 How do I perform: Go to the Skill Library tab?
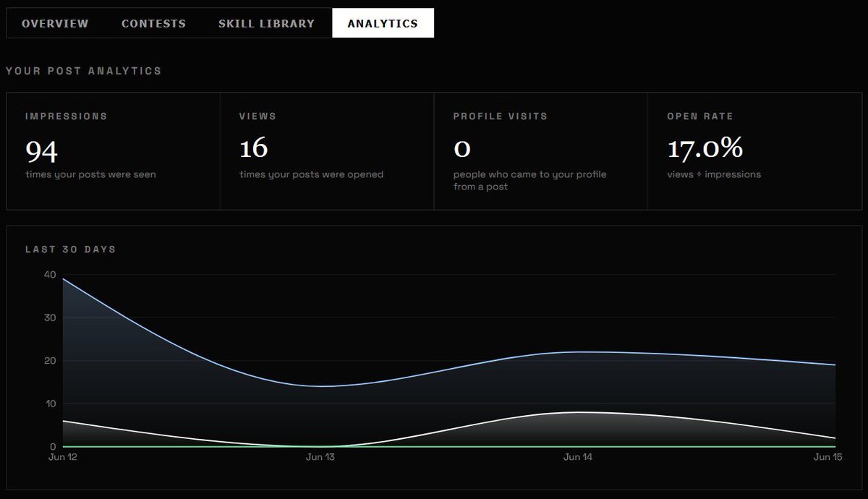tap(266, 23)
